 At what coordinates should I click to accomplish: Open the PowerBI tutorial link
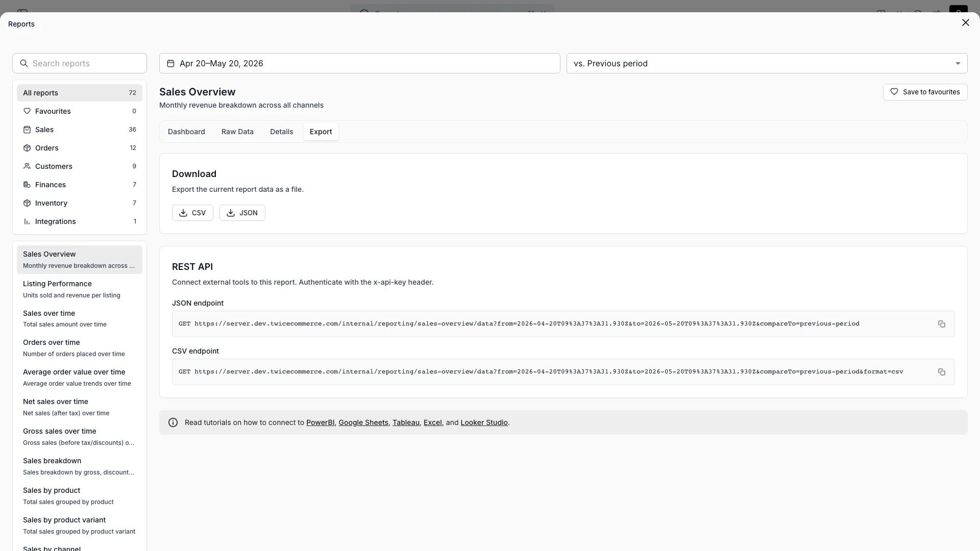[320, 422]
